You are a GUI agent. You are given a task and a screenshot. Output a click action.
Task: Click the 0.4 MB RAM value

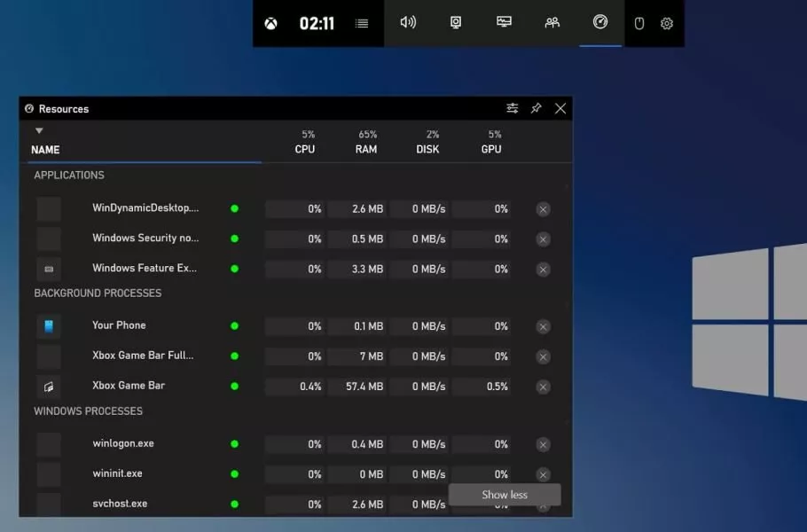[x=367, y=444]
